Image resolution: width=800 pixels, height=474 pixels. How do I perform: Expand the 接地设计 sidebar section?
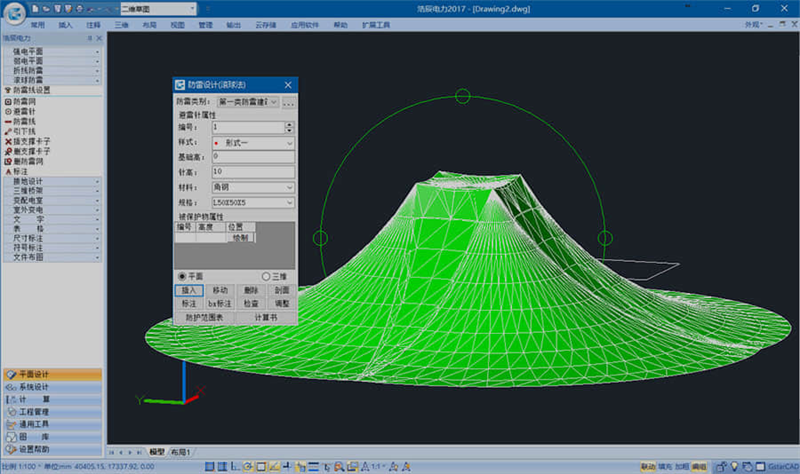pyautogui.click(x=52, y=181)
